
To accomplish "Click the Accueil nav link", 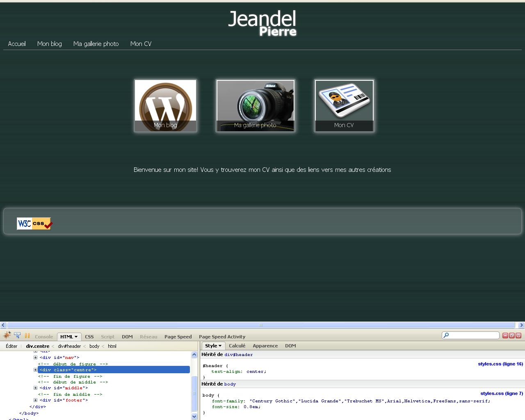I will 17,44.
